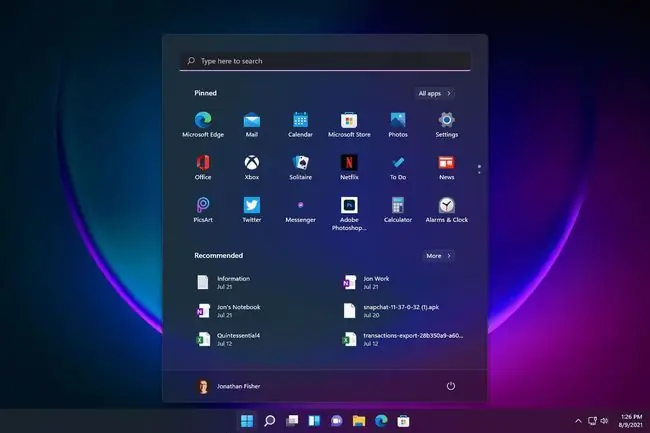650x433 pixels.
Task: Open Adobe Photoshop pinned app
Action: [349, 213]
